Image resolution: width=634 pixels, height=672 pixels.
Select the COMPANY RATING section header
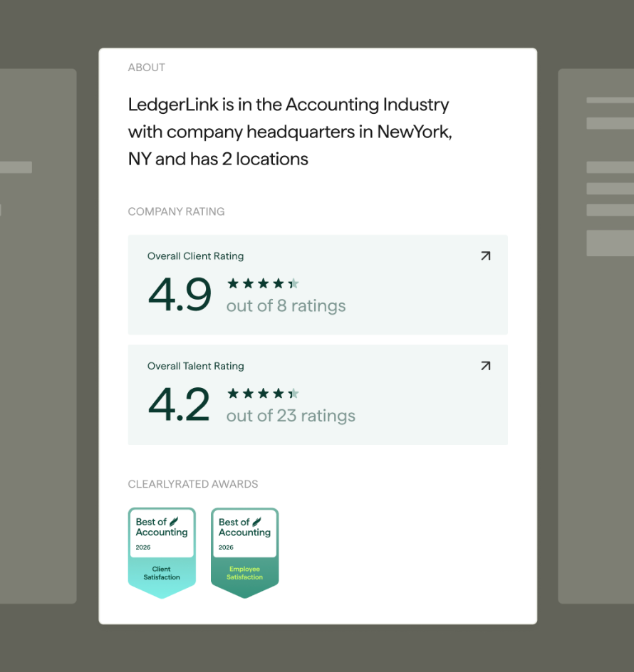coord(176,211)
